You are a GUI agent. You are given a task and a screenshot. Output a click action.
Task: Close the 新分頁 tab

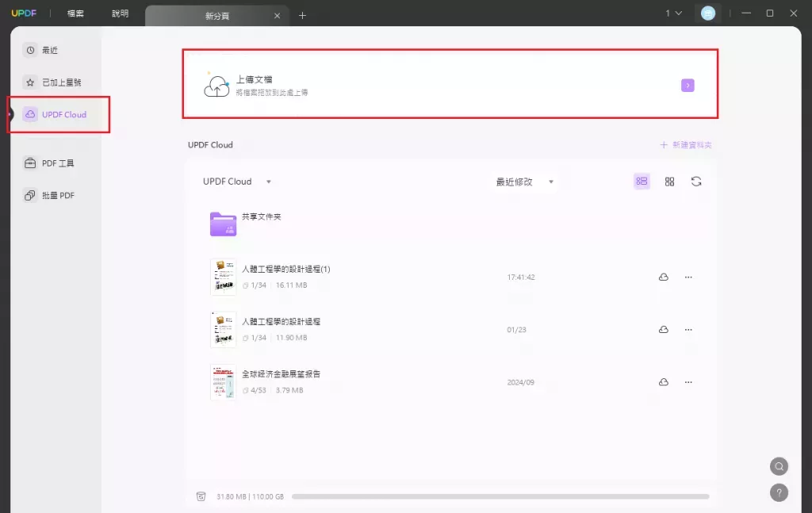pyautogui.click(x=277, y=16)
